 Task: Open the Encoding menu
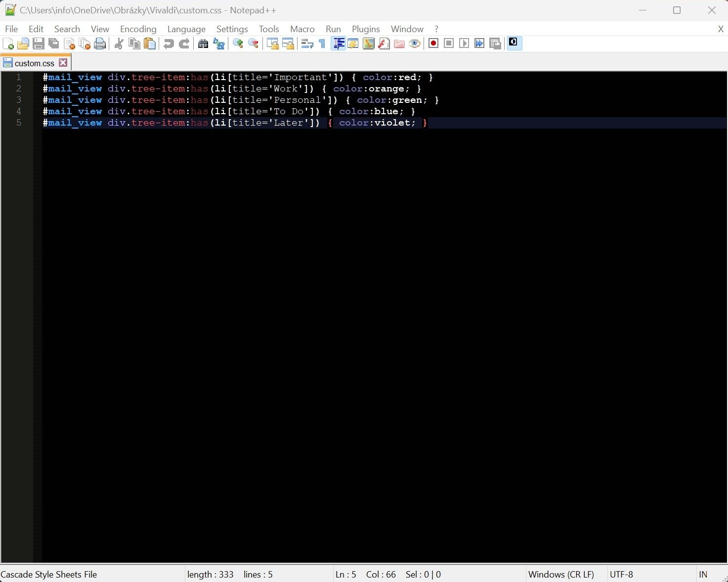pos(138,29)
